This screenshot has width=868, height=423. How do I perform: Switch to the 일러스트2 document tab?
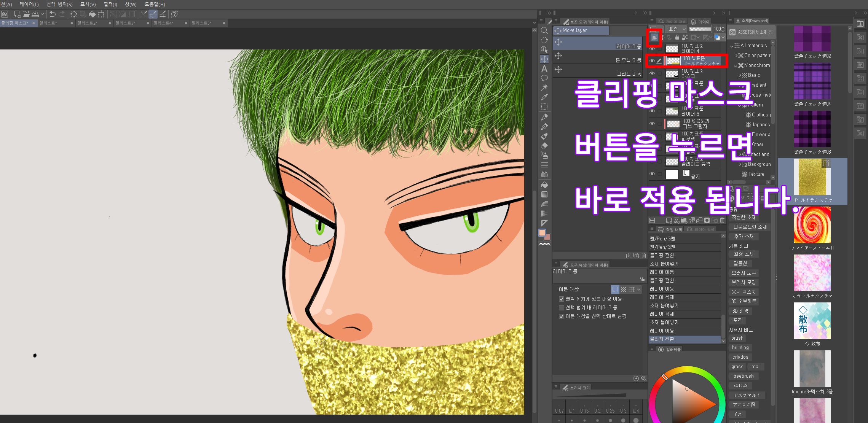point(87,23)
